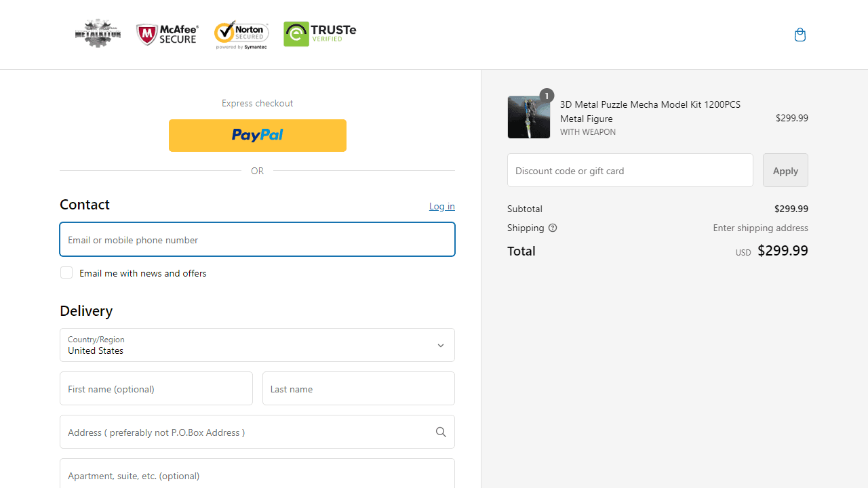Screen dimensions: 868x488
Task: Click the Delivery section heading
Action: (x=86, y=310)
